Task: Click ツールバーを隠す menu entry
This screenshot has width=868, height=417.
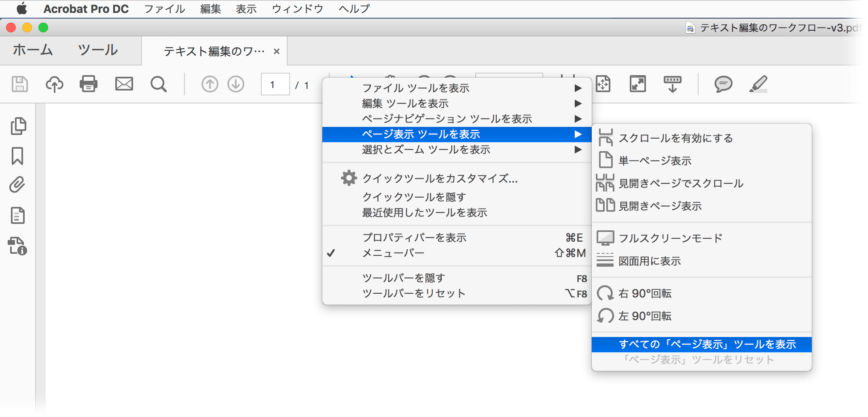Action: [457, 278]
